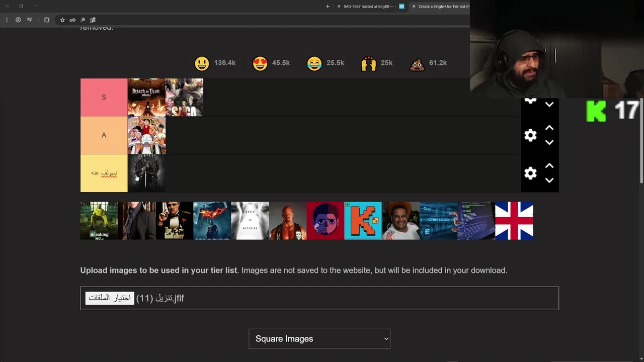Viewport: 644px width, 362px height.
Task: Click the orange A tier label
Action: pos(104,135)
